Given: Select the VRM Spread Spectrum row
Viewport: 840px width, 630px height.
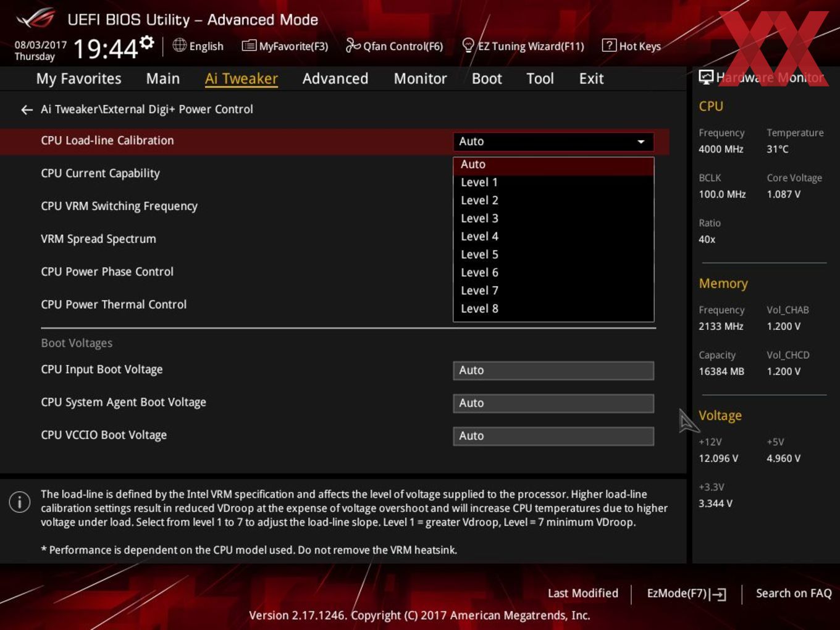Looking at the screenshot, I should [98, 239].
